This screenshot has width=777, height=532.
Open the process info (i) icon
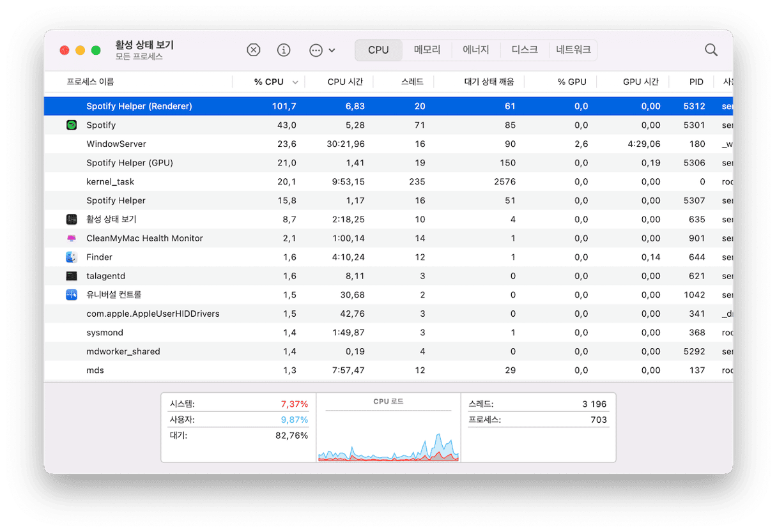click(x=284, y=50)
